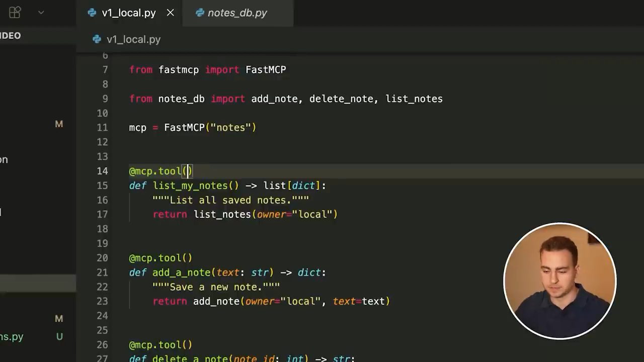Click the Python file icon in the breadcrumb
This screenshot has width=644, height=362.
97,39
